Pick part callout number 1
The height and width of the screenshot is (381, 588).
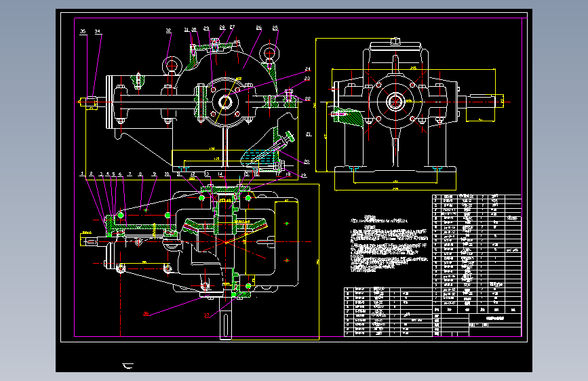pyautogui.click(x=82, y=174)
